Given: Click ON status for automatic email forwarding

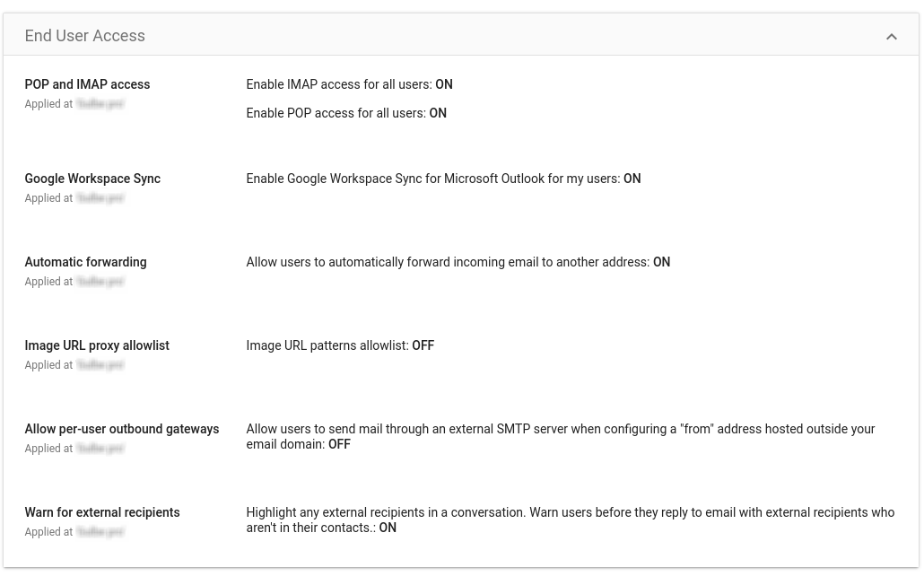Looking at the screenshot, I should click(x=661, y=262).
